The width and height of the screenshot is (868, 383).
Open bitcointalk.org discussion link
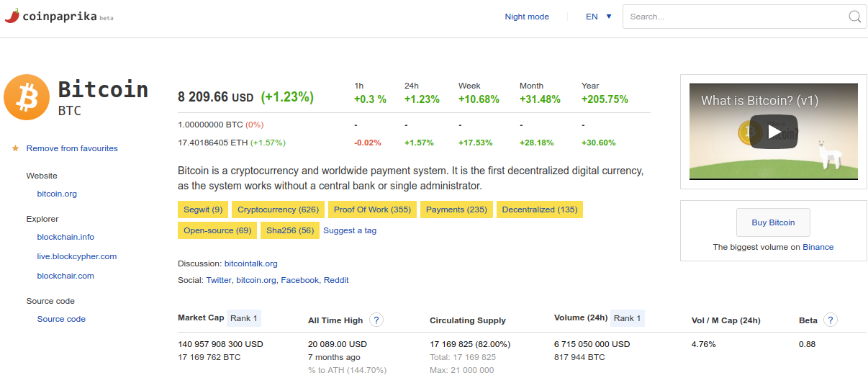pyautogui.click(x=251, y=263)
